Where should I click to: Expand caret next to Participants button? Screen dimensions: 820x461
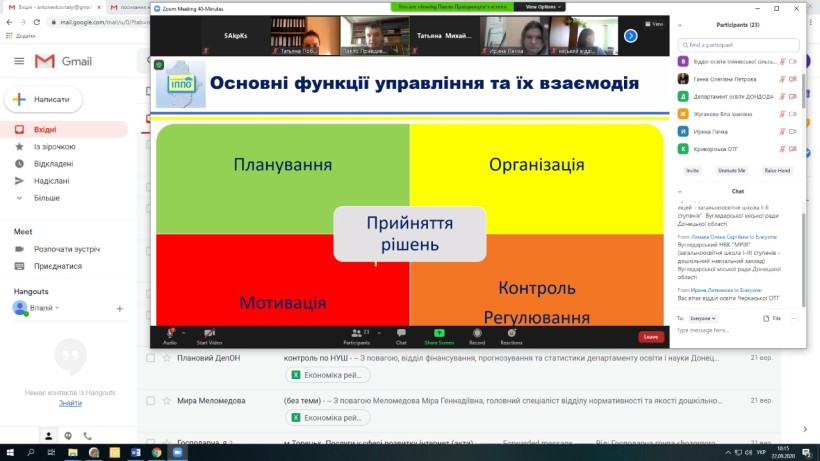379,333
